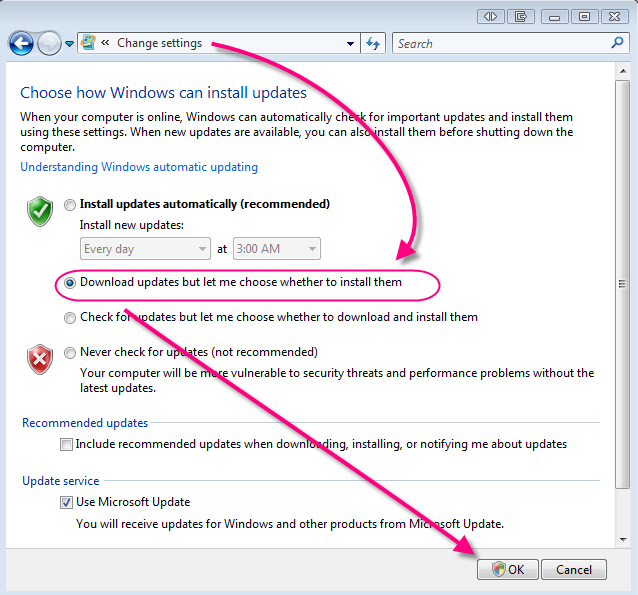This screenshot has height=595, width=638.
Task: Click the double-arrow icon in title bar
Action: 490,16
